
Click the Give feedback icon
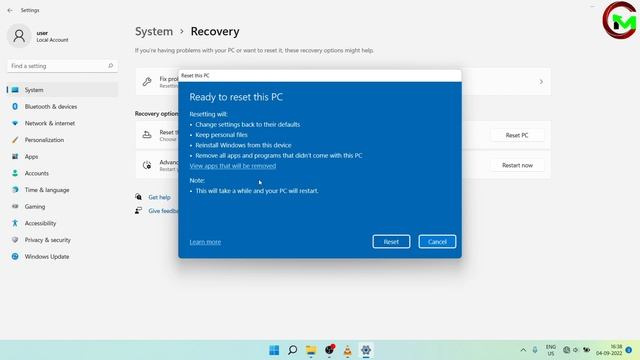139,211
